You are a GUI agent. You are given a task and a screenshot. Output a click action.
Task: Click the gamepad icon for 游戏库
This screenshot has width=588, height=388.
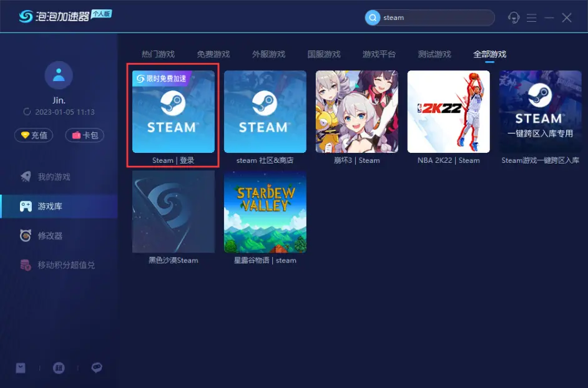pyautogui.click(x=26, y=206)
